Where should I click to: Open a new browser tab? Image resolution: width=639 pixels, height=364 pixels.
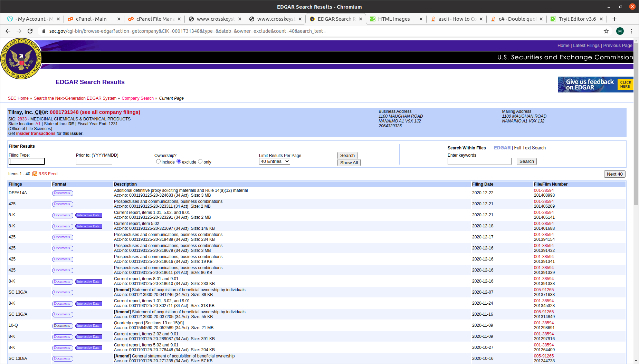(614, 19)
